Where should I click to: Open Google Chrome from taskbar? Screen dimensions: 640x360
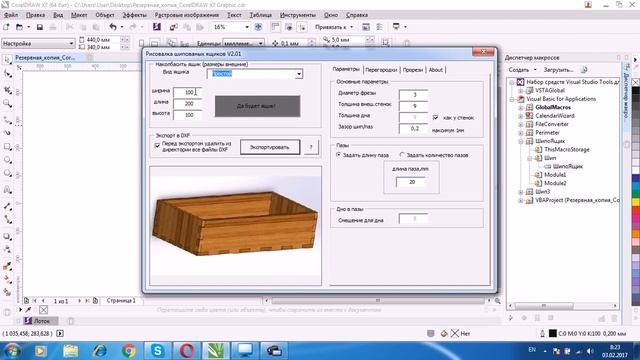[x=129, y=351]
